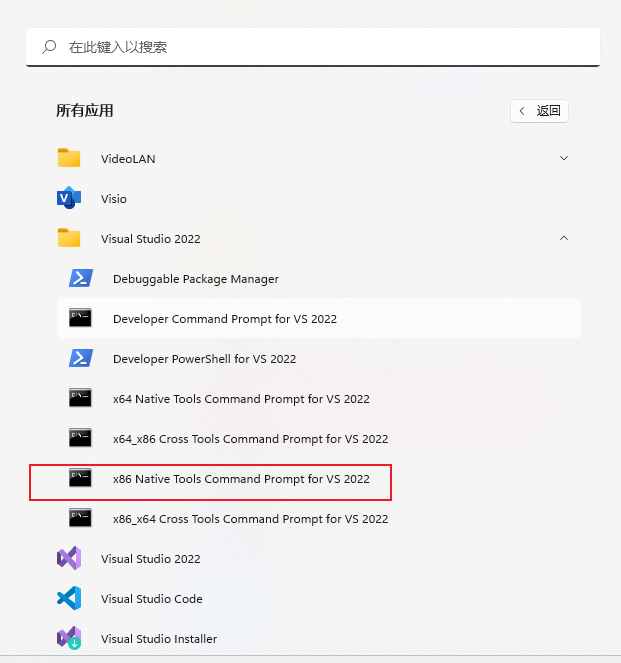Click the purple Visual Studio 2022 app icon

pos(69,558)
